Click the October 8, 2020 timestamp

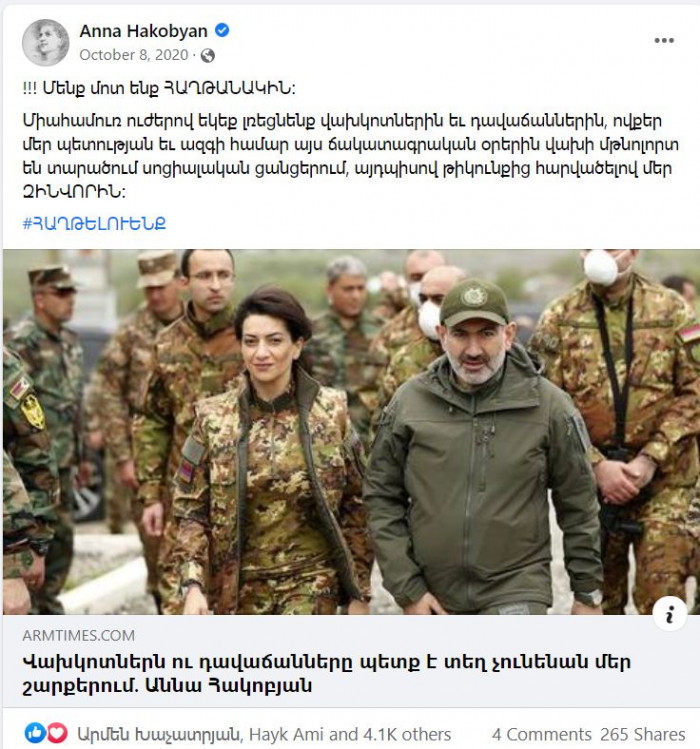(x=134, y=55)
